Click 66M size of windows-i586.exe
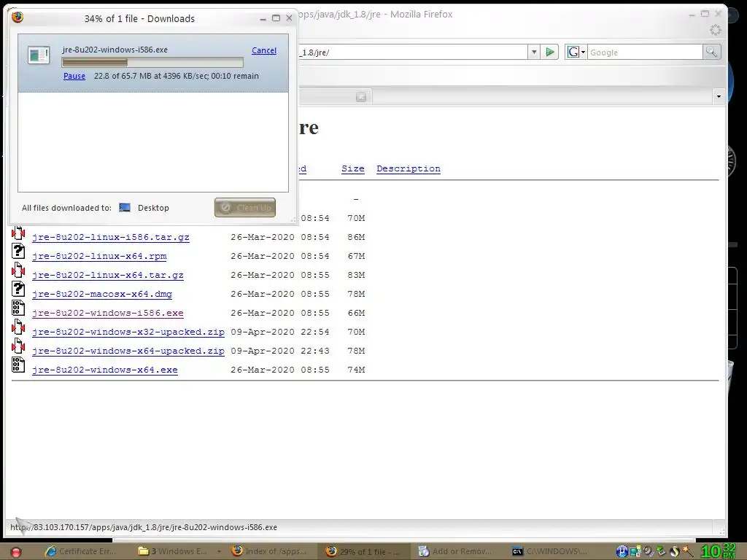Image resolution: width=747 pixels, height=560 pixels. (356, 314)
